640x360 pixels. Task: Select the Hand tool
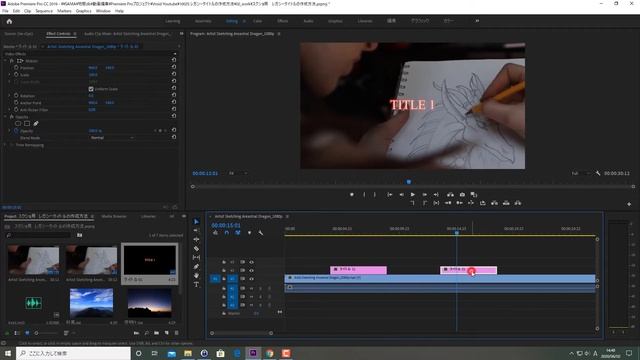coord(196,276)
